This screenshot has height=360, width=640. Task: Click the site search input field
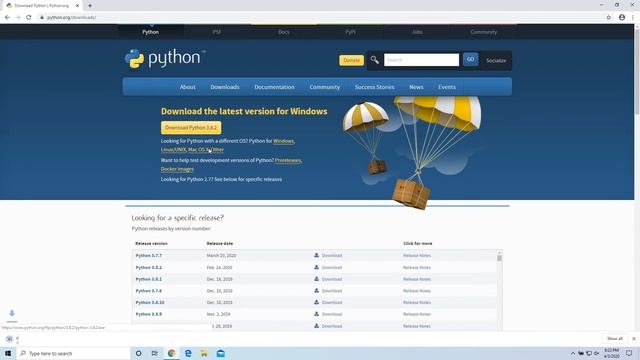[x=421, y=60]
